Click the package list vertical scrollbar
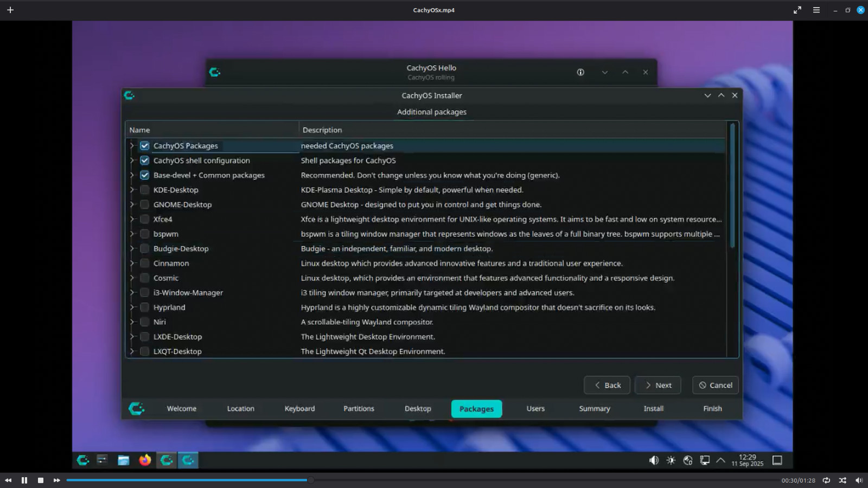 [x=732, y=186]
